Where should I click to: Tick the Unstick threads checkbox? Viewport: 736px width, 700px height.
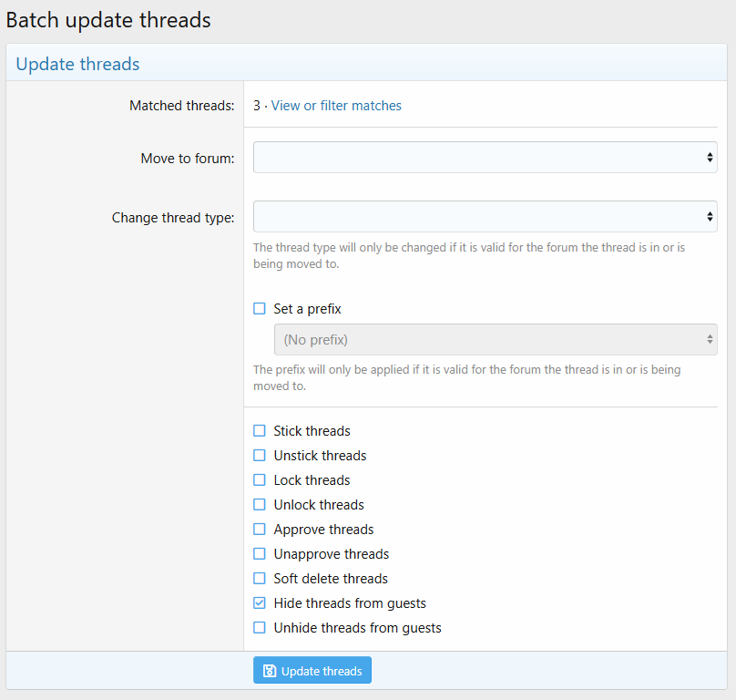coord(260,456)
